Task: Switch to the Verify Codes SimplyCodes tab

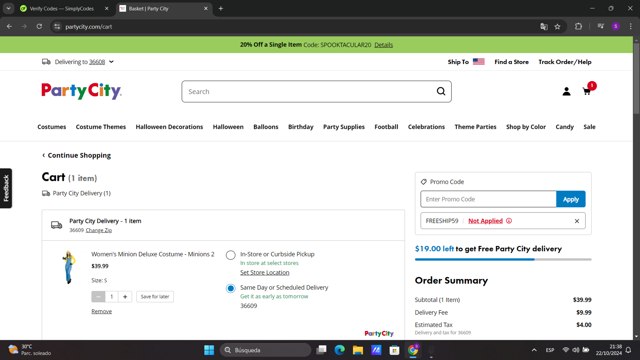Action: [61, 8]
